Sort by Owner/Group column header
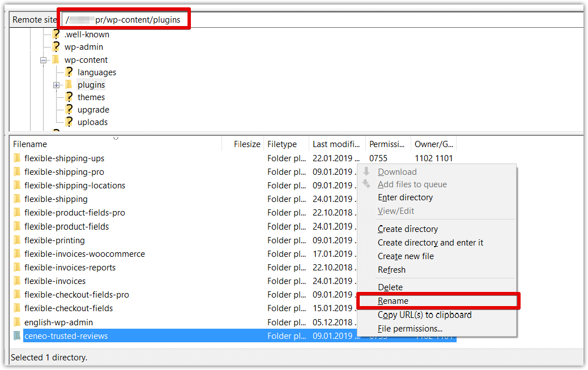Viewport: 588px width, 370px height. (434, 144)
